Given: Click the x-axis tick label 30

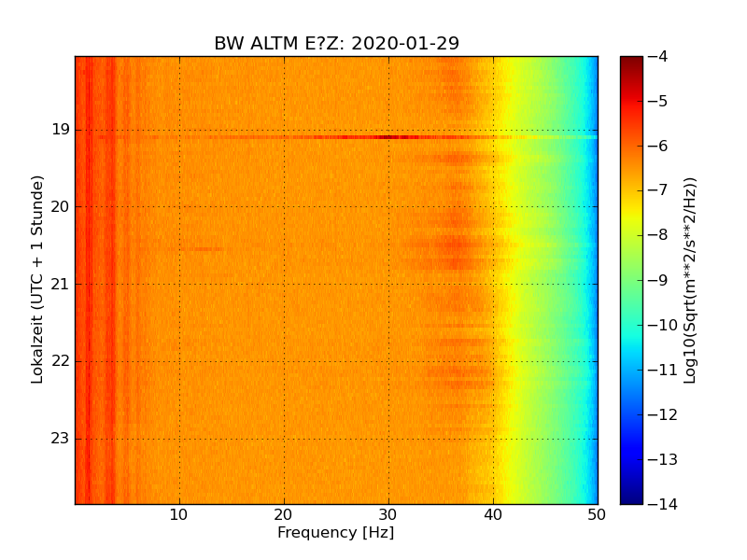Looking at the screenshot, I should 388,515.
